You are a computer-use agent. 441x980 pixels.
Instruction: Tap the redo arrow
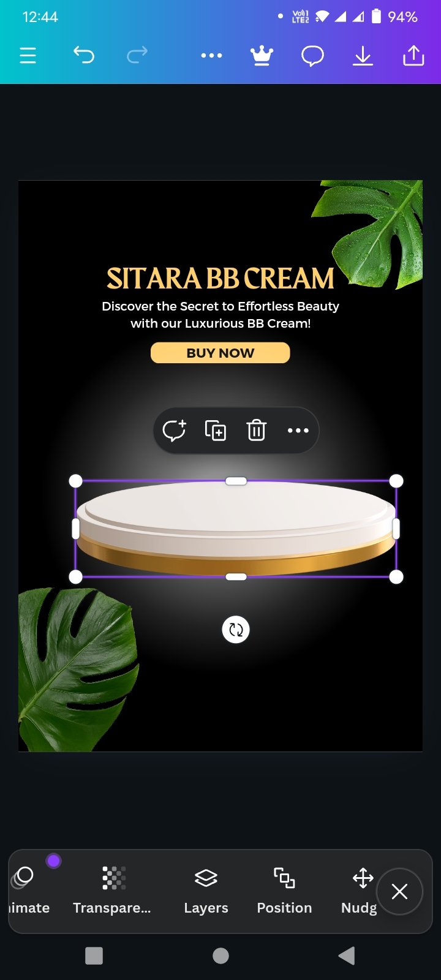[137, 55]
